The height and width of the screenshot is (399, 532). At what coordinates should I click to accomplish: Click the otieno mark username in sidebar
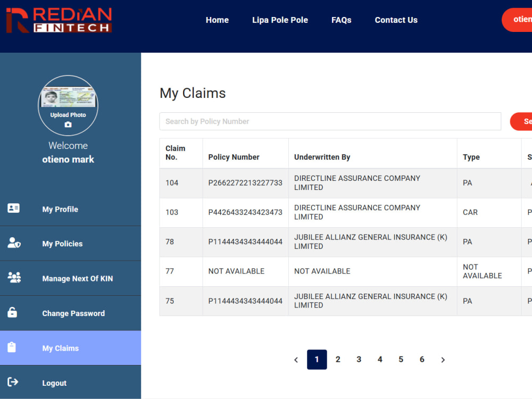coord(68,160)
